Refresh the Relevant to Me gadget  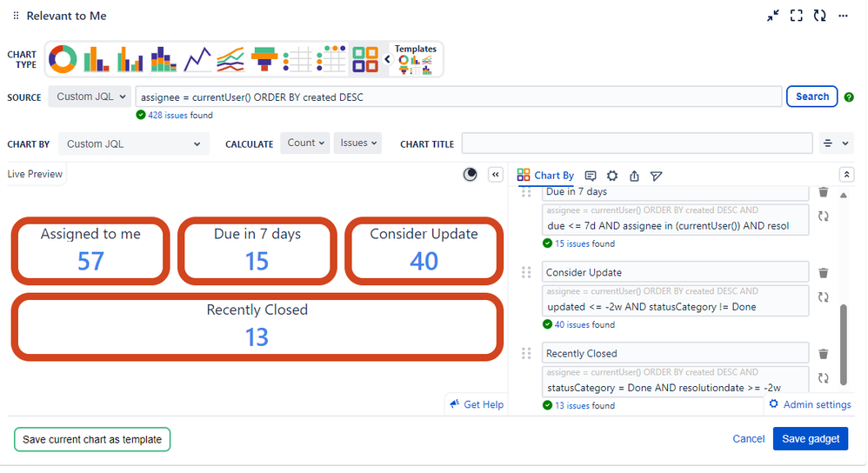coord(820,16)
